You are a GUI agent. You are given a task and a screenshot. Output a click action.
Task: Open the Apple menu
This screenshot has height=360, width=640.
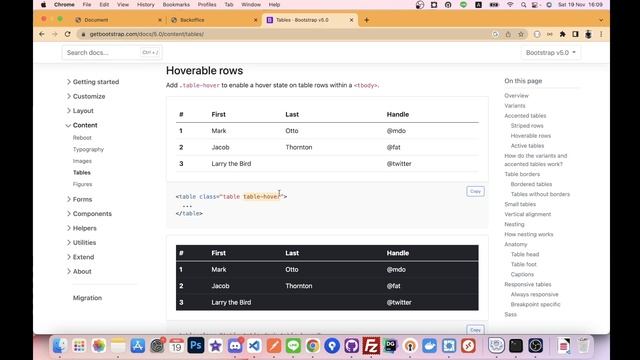coord(43,5)
